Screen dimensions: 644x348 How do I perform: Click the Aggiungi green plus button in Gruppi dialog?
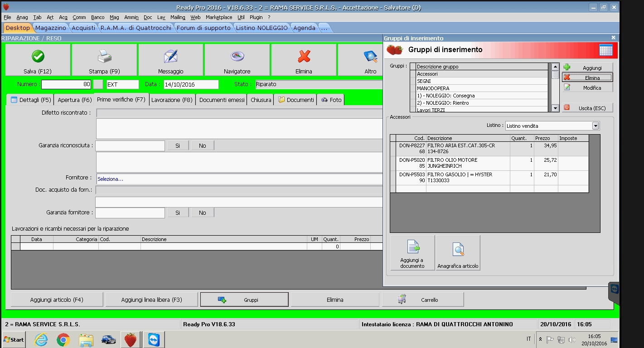(x=588, y=68)
